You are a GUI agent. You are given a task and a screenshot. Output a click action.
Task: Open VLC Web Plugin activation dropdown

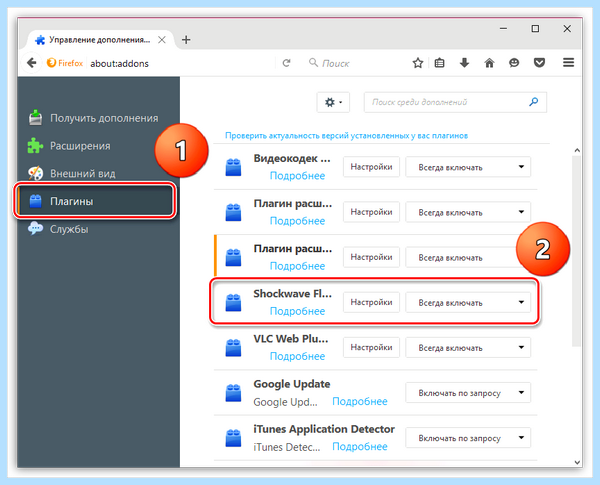pyautogui.click(x=468, y=348)
